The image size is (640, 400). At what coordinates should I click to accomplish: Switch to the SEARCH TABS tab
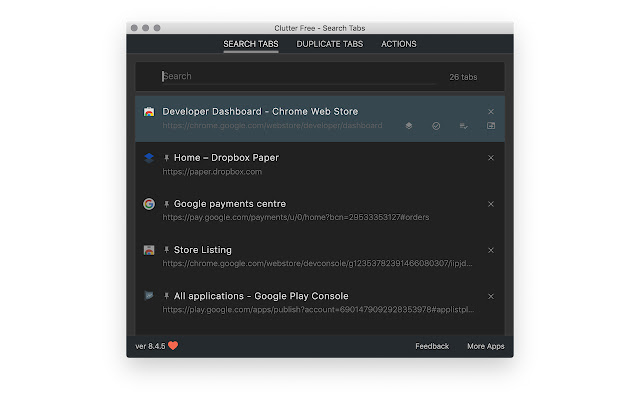click(x=251, y=44)
